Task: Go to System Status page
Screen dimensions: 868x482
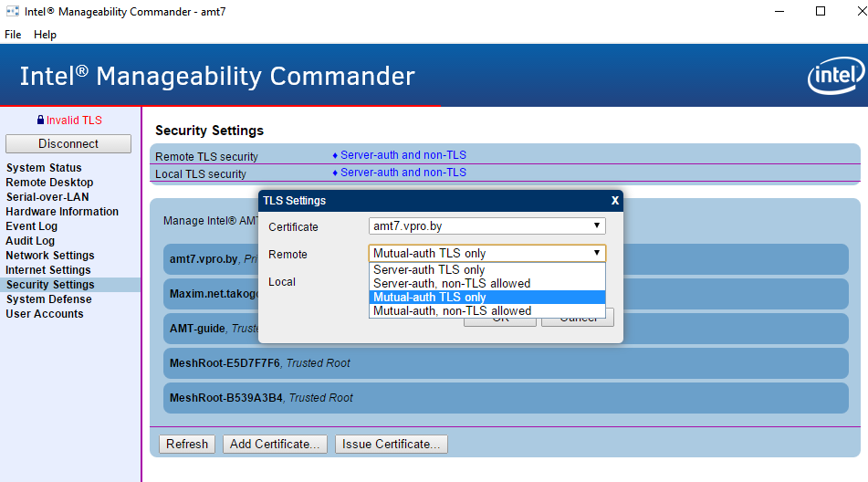Action: [44, 168]
